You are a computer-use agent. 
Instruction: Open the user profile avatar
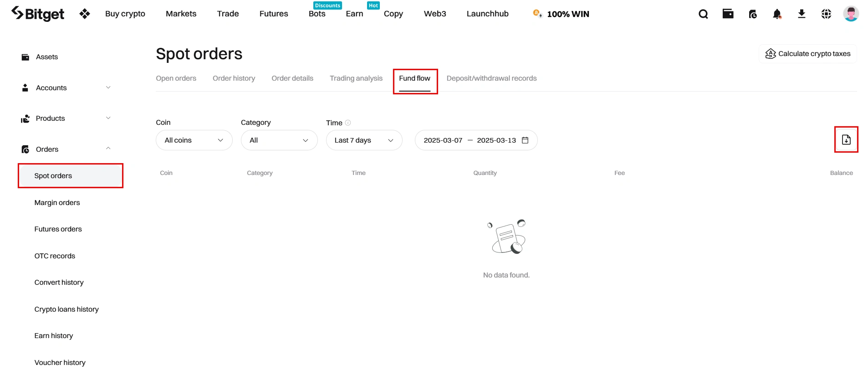(x=851, y=14)
